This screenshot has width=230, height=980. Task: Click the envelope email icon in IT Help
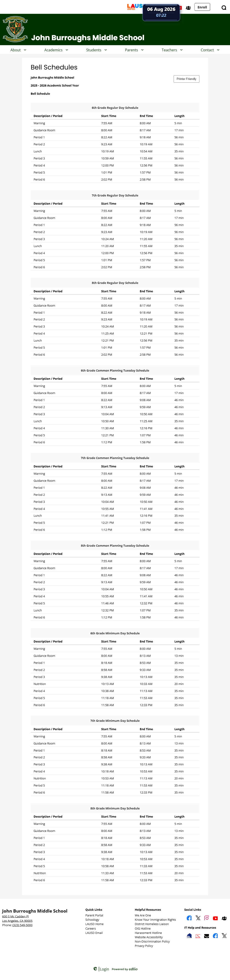[x=207, y=936]
